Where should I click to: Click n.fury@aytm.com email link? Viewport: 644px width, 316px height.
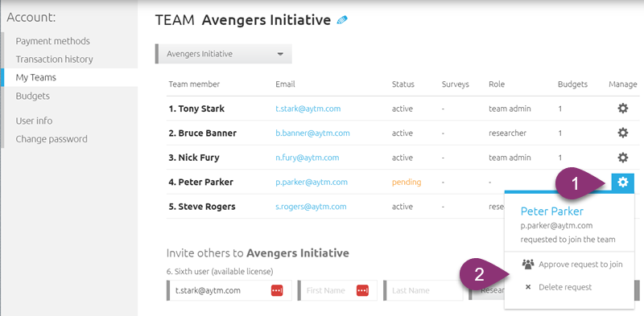(x=308, y=158)
